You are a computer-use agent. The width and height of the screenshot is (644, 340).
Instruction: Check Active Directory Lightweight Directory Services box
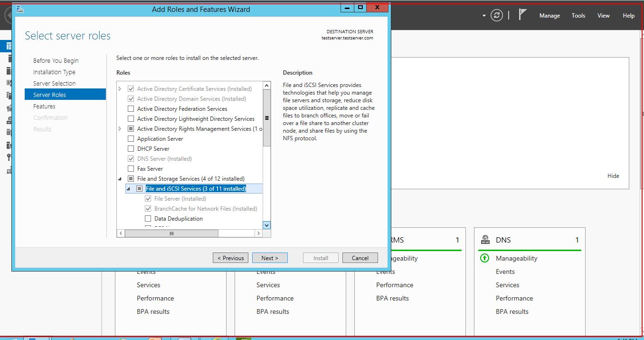pos(131,119)
